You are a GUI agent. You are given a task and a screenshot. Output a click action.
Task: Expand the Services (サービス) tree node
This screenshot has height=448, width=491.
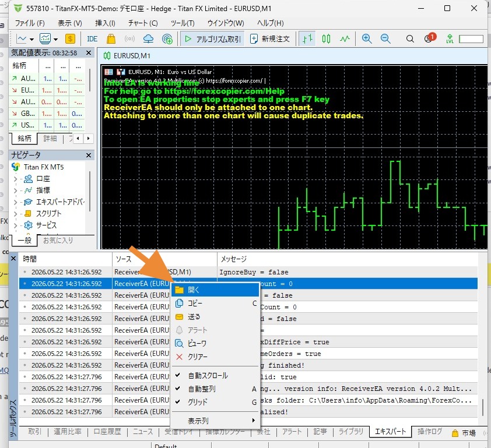(15, 225)
